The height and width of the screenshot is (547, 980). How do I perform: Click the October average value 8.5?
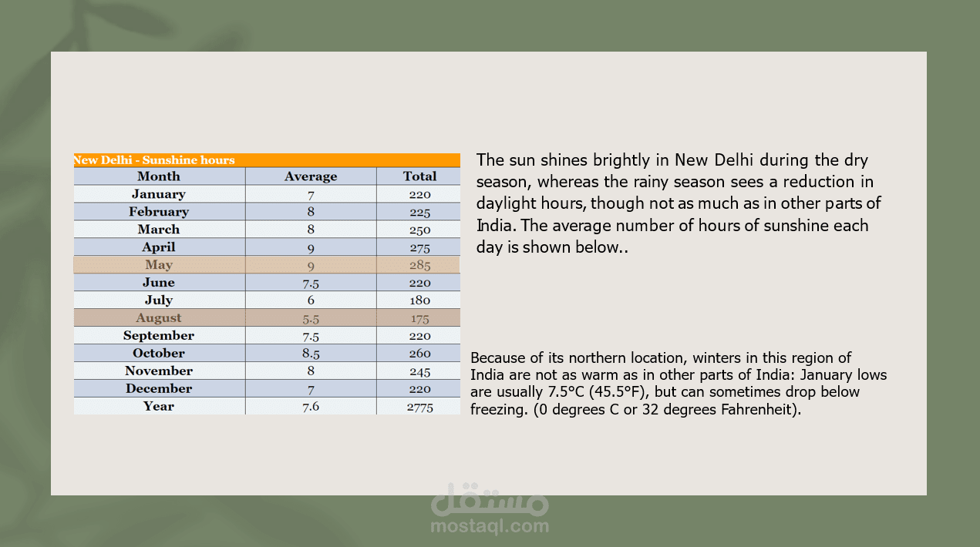click(311, 354)
